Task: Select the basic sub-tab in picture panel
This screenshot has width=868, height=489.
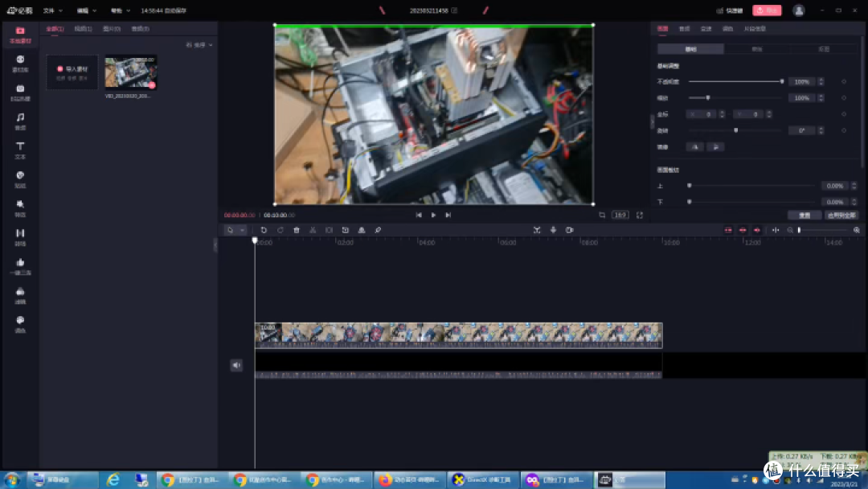Action: [690, 49]
